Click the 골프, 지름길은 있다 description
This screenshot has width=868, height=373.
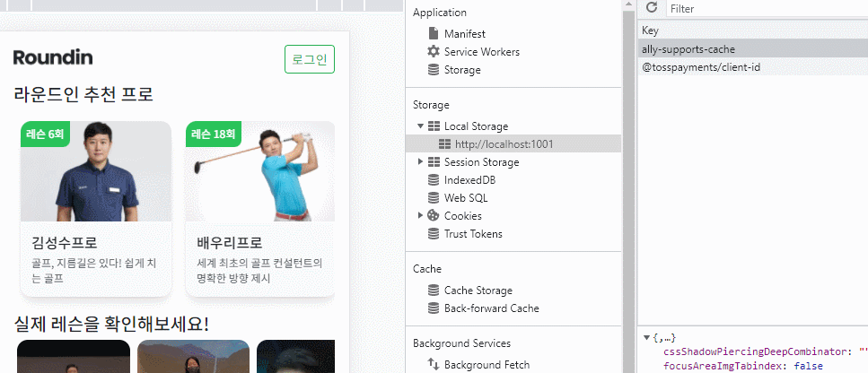pyautogui.click(x=94, y=270)
